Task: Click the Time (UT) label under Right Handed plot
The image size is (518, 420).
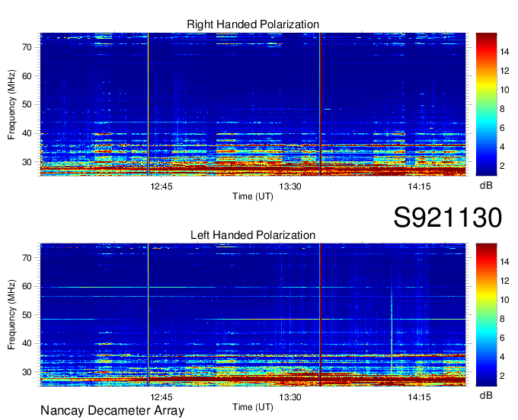Action: (x=253, y=196)
